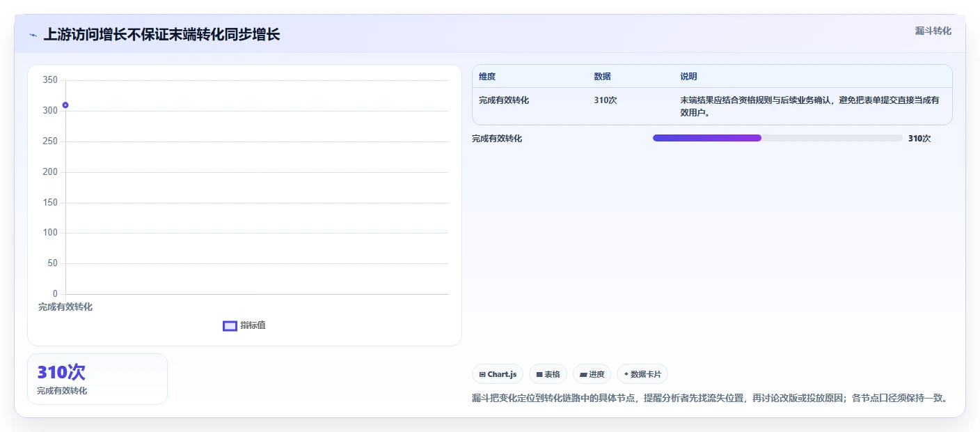Click the 310次 data card value
Image resolution: width=980 pixels, height=432 pixels.
(x=61, y=372)
